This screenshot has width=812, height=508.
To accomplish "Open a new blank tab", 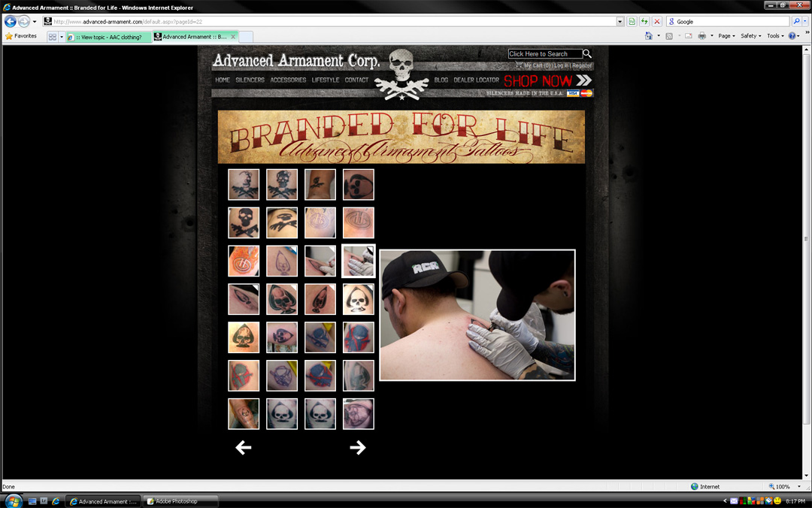I will (245, 37).
